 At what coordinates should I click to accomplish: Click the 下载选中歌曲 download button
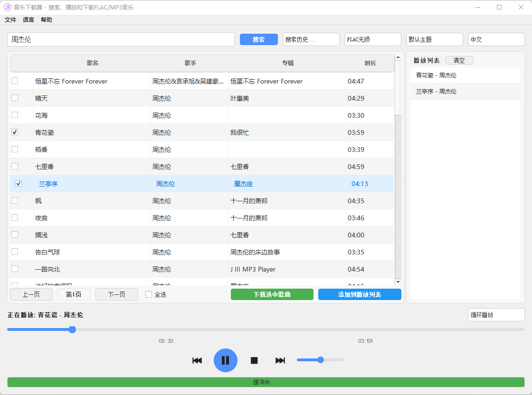(x=272, y=294)
